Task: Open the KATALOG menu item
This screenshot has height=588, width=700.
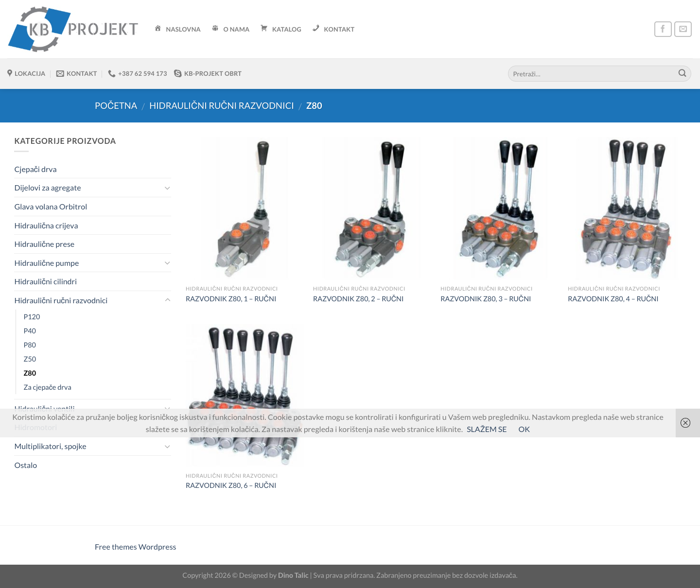Action: [x=281, y=29]
